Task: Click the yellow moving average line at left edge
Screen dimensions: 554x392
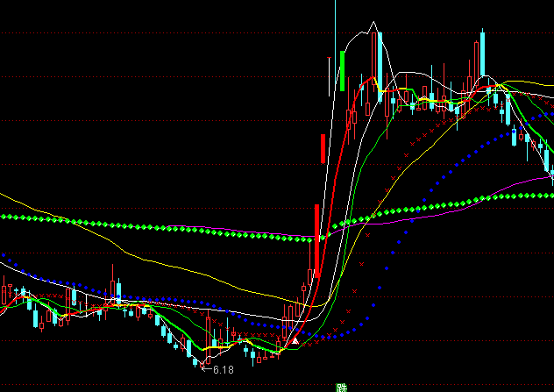Action: [x=5, y=194]
